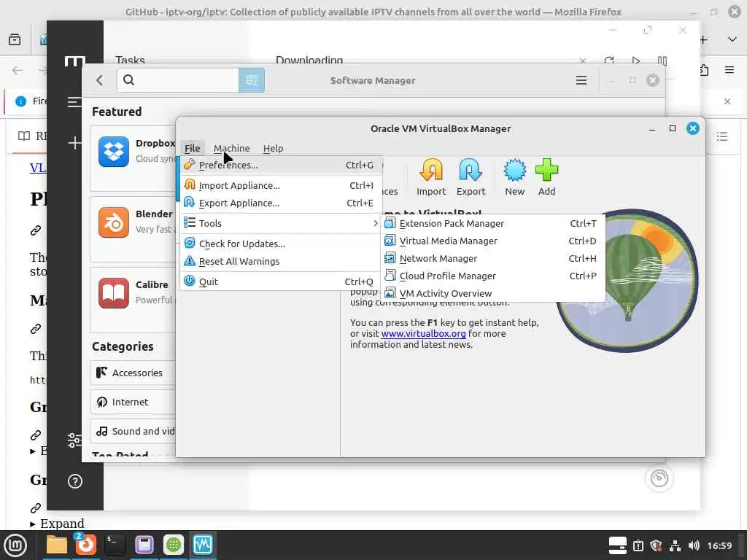Click the hamburger lines icon in dark sidebar
747x560 pixels.
coord(74,101)
